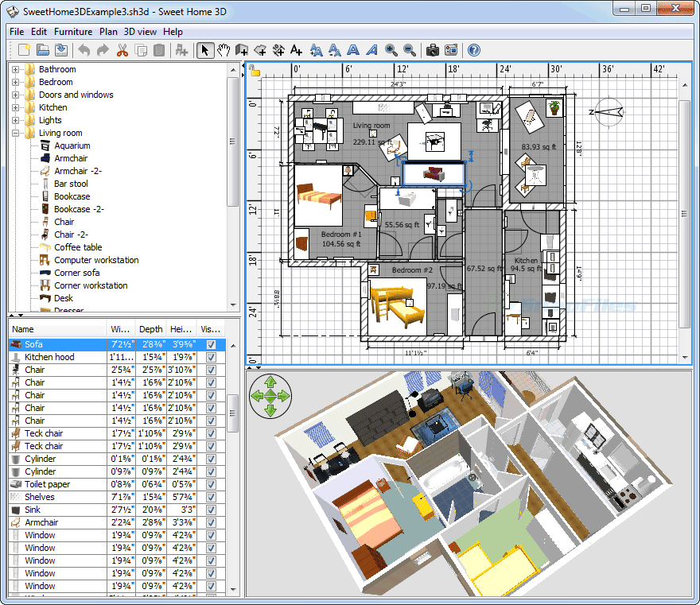Open the File menu
This screenshot has width=700, height=605.
(x=17, y=32)
